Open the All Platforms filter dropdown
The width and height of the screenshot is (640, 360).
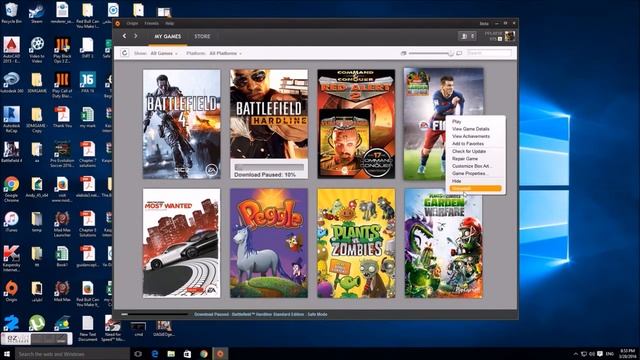click(x=225, y=53)
